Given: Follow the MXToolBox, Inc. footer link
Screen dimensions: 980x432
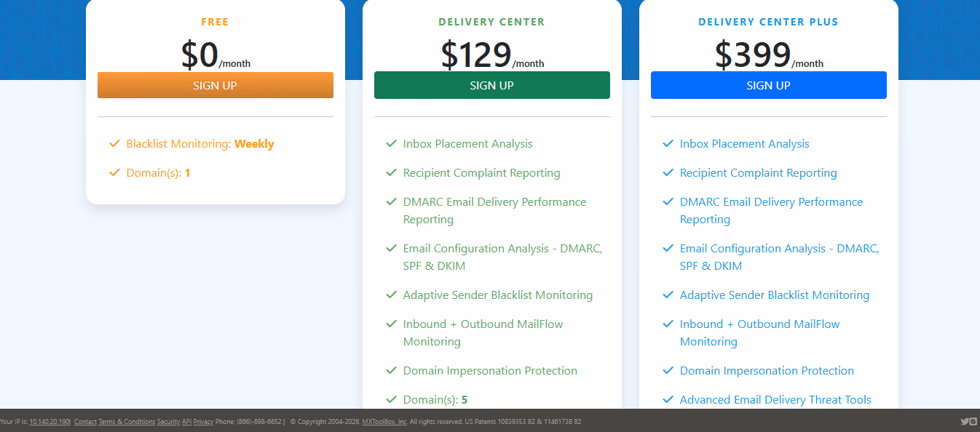Looking at the screenshot, I should (384, 422).
